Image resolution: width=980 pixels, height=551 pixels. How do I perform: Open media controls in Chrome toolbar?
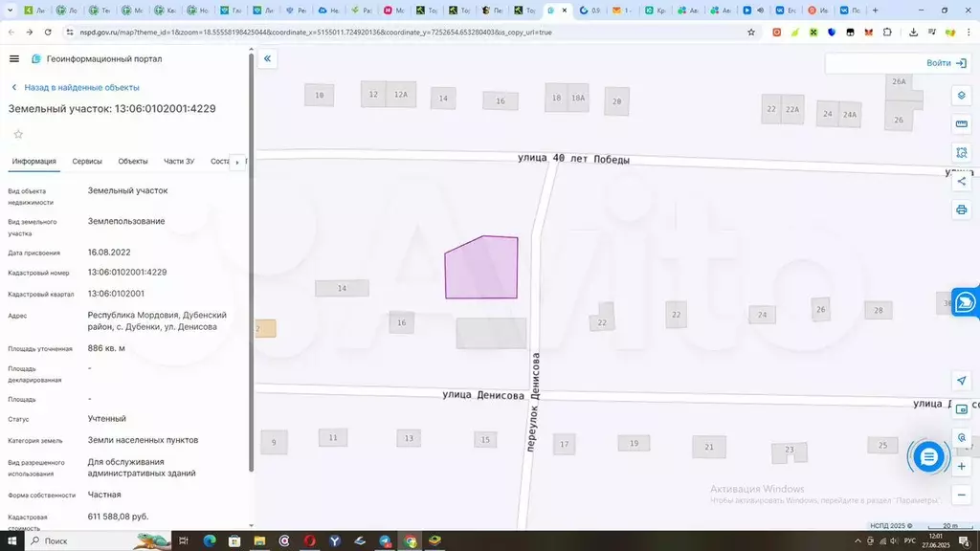coord(932,33)
